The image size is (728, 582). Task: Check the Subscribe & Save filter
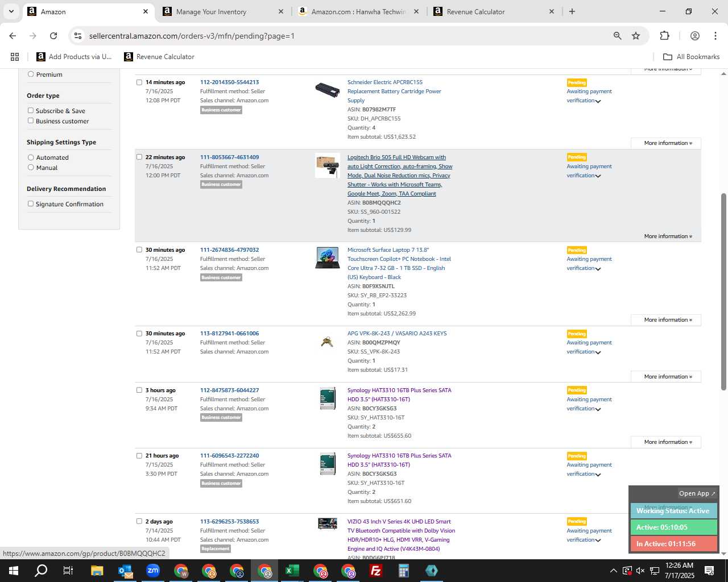pyautogui.click(x=31, y=111)
